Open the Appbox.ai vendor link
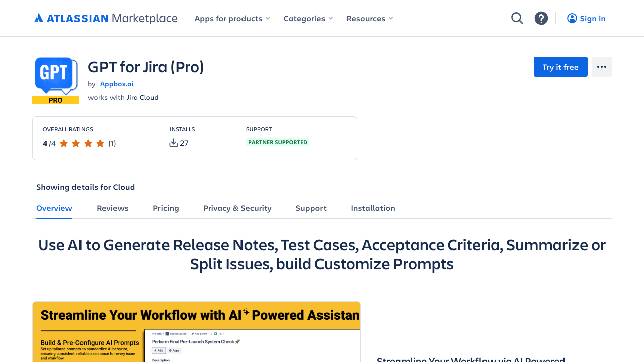This screenshot has width=644, height=362. 116,84
